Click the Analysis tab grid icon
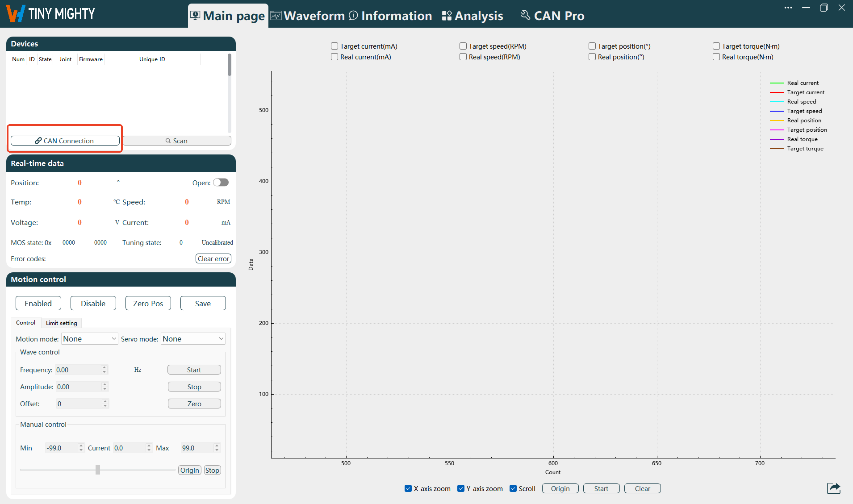 (x=447, y=16)
